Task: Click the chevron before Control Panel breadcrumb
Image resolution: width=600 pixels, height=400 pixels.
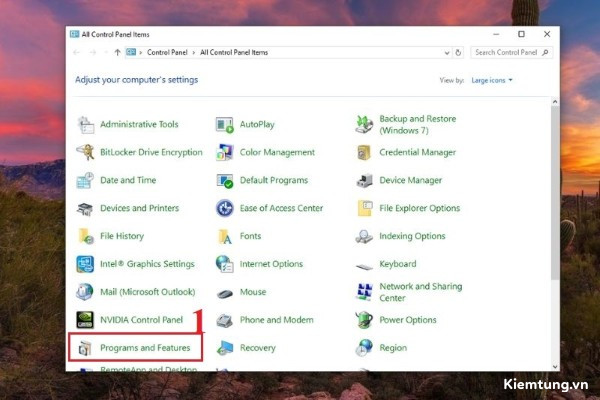Action: pyautogui.click(x=140, y=52)
